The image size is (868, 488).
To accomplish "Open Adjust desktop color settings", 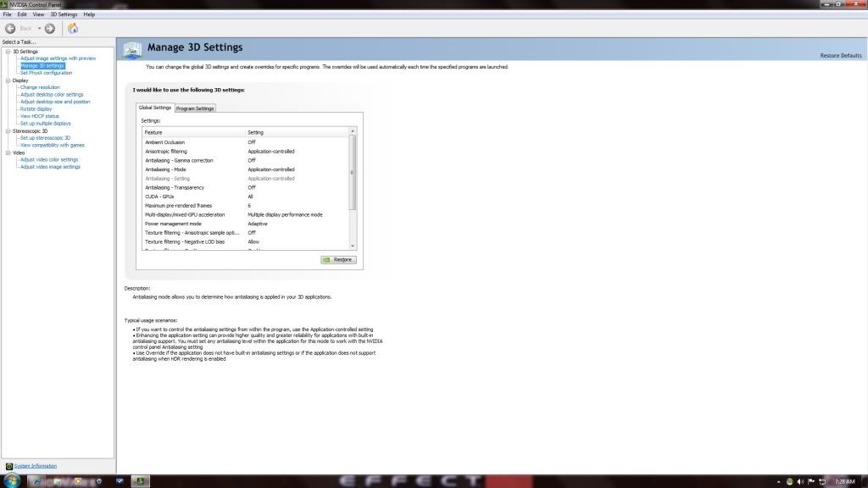I will pyautogui.click(x=52, y=95).
